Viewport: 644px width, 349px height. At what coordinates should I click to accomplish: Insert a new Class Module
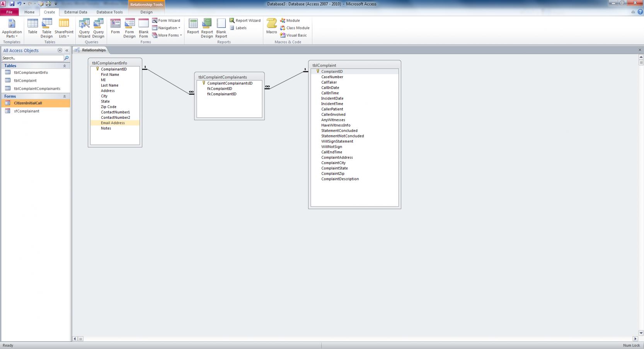[295, 28]
